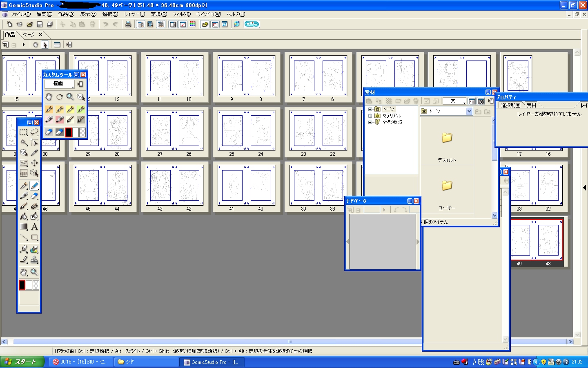Click the new page icon in main toolbar
The image size is (588, 368).
[x=9, y=24]
